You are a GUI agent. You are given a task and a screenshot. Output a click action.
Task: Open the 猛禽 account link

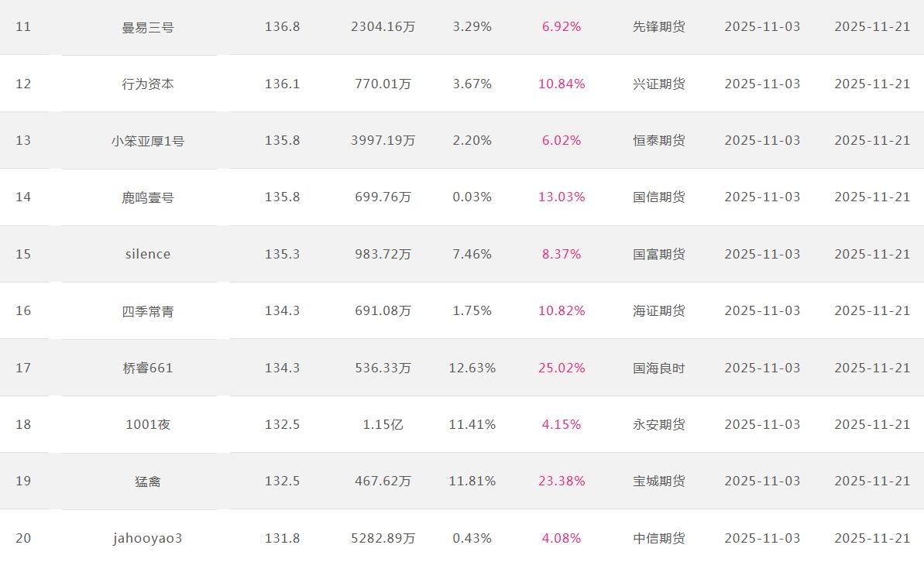pos(148,481)
